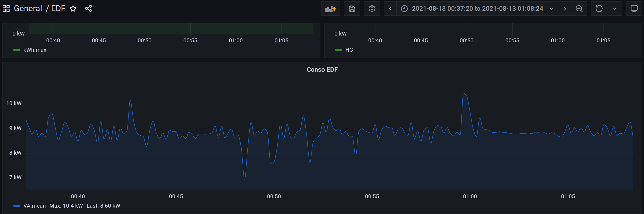Open the refresh interval dropdown
This screenshot has height=214, width=644.
[615, 8]
